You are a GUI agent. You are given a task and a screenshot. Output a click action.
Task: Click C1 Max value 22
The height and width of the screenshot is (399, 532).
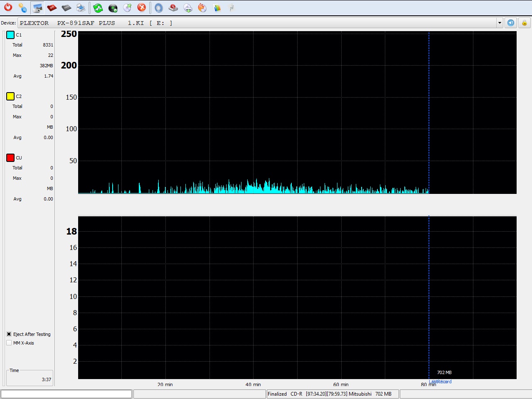click(x=50, y=55)
